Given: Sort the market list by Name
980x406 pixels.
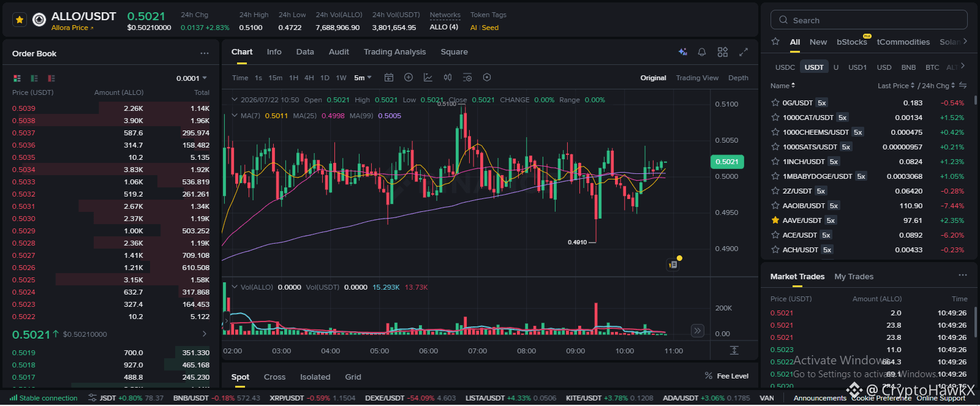Looking at the screenshot, I should (782, 86).
